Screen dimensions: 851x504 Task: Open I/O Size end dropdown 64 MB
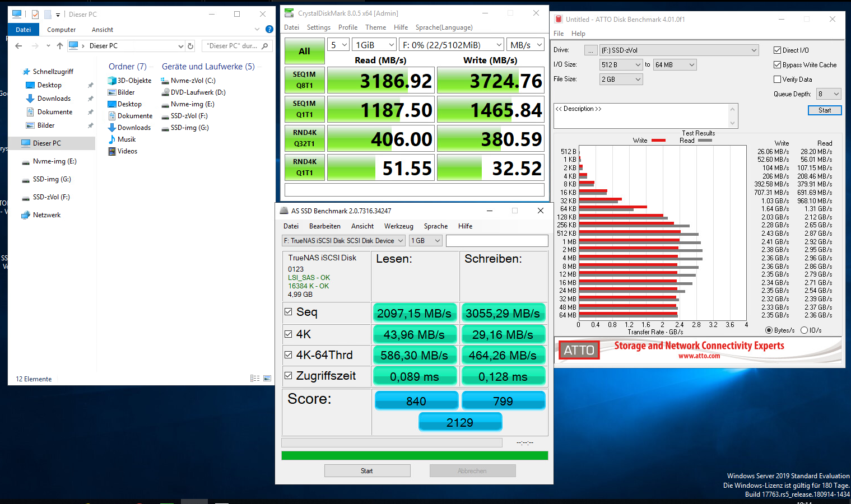[x=675, y=65]
